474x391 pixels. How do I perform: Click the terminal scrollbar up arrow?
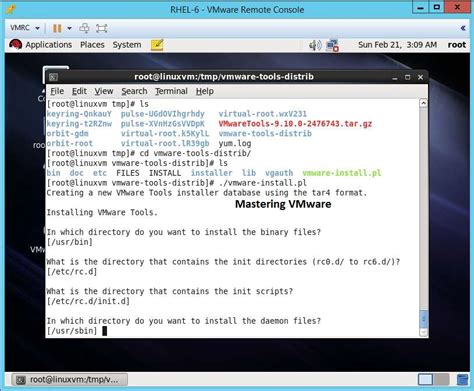[423, 103]
